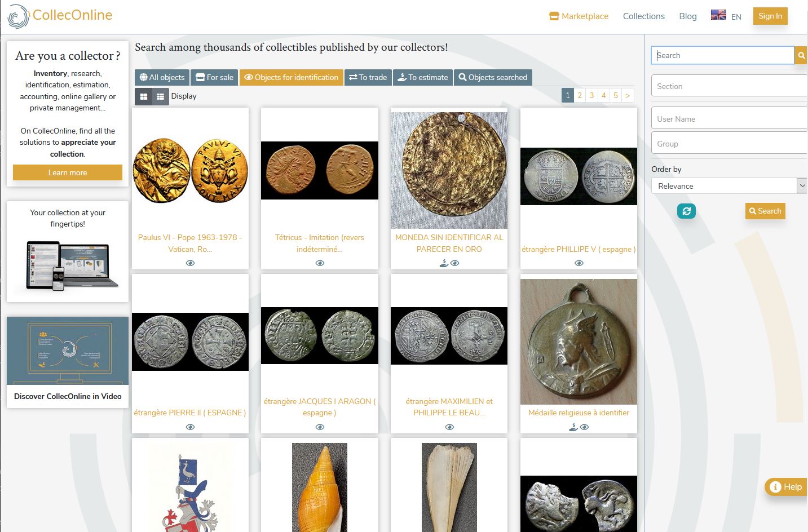The height and width of the screenshot is (532, 808).
Task: Click the eye icon under MAXIMILIEN
Action: pos(449,427)
